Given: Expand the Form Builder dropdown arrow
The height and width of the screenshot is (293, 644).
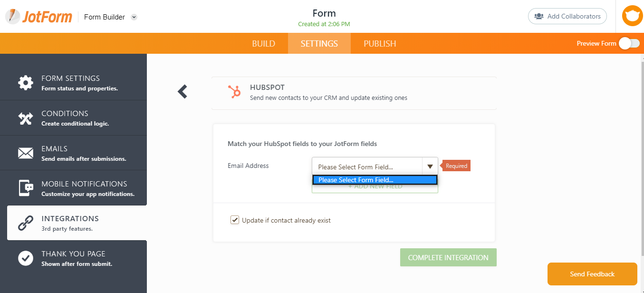Looking at the screenshot, I should (x=134, y=17).
